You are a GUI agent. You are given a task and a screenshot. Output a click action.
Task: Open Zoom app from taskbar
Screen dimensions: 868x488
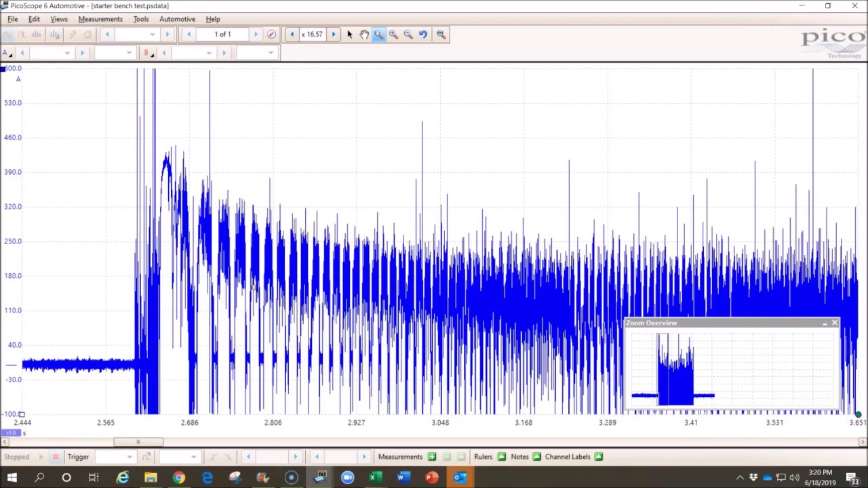pos(347,478)
